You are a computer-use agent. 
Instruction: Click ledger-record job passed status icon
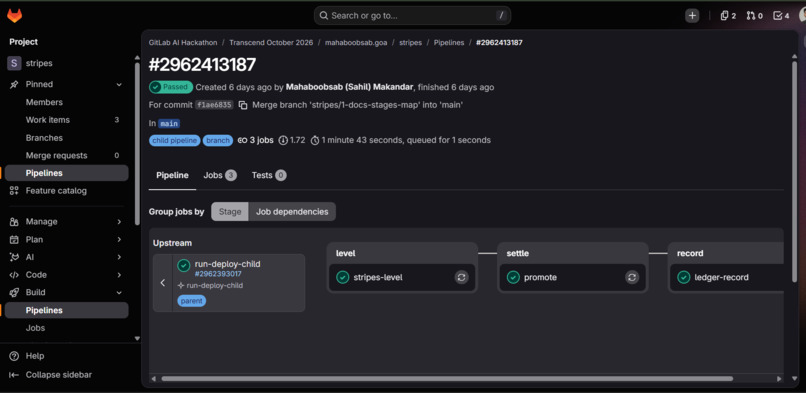coord(684,277)
